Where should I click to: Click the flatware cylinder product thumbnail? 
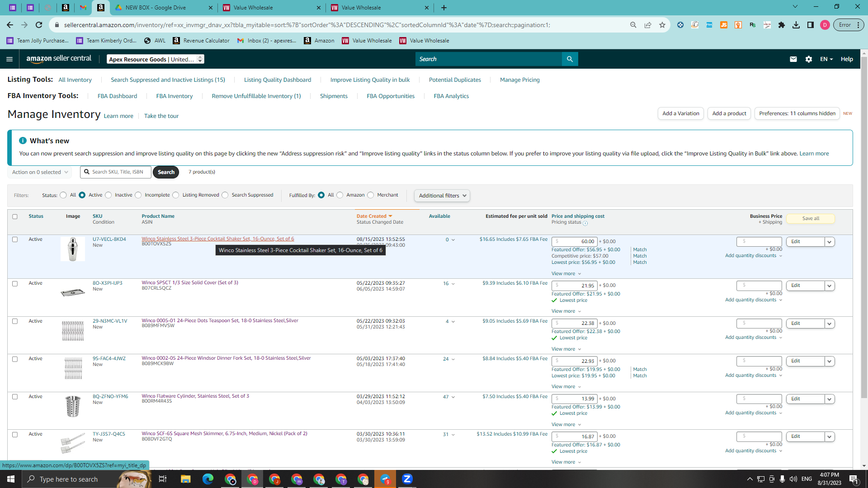(73, 406)
